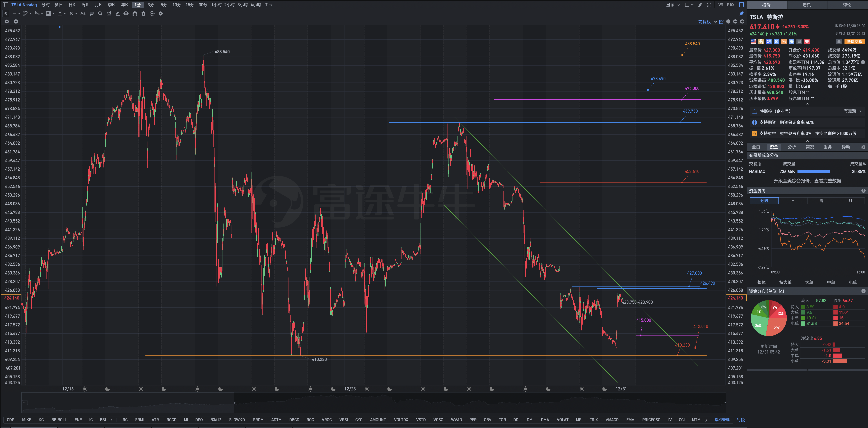Reset chart zoom with the equals icon
Screen dimensions: 868x428
pyautogui.click(x=728, y=22)
